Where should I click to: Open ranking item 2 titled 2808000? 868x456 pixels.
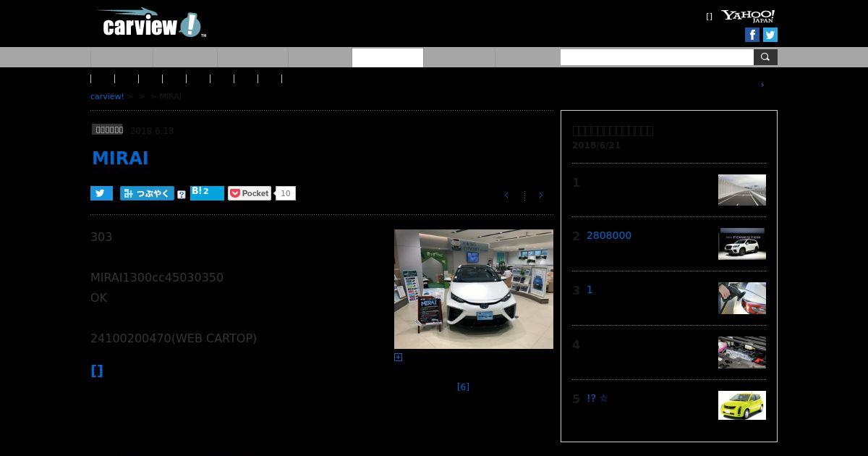click(x=609, y=235)
